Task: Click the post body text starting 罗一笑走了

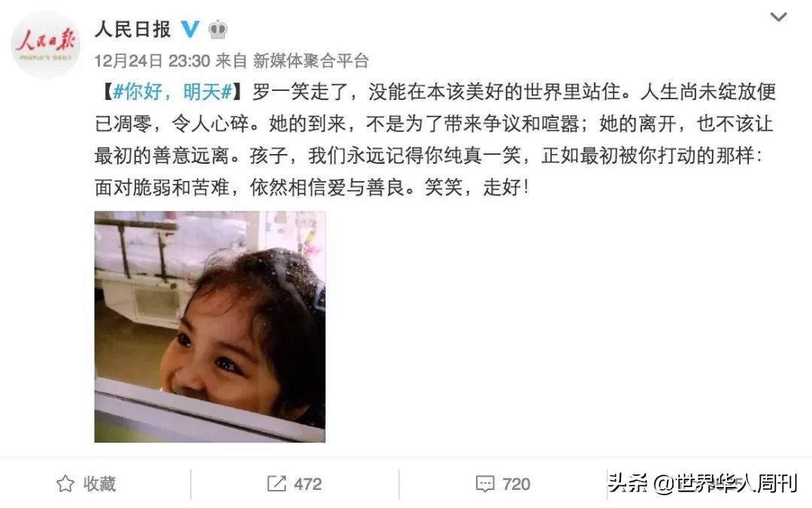Action: pos(435,140)
